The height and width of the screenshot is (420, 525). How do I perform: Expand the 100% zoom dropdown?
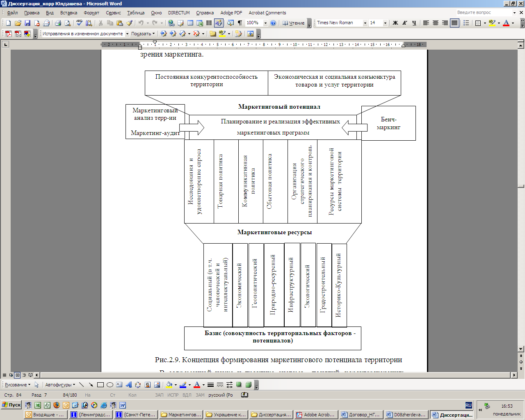click(x=265, y=23)
